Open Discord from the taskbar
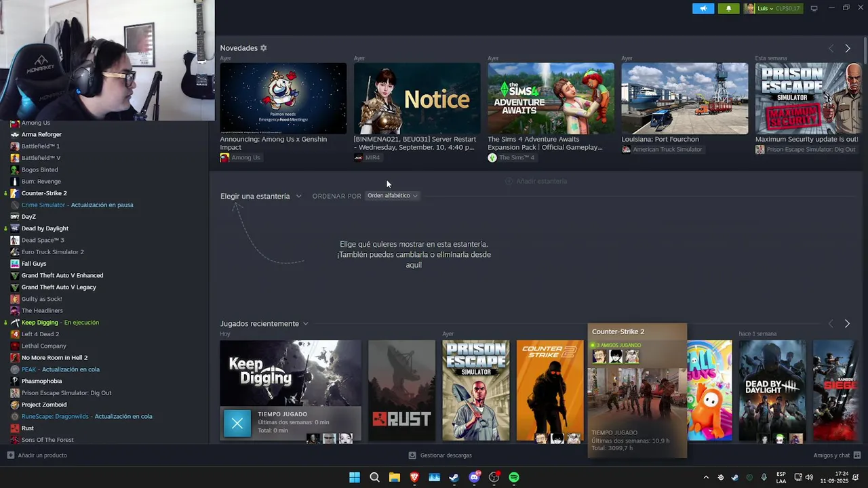This screenshot has width=868, height=488. [474, 477]
